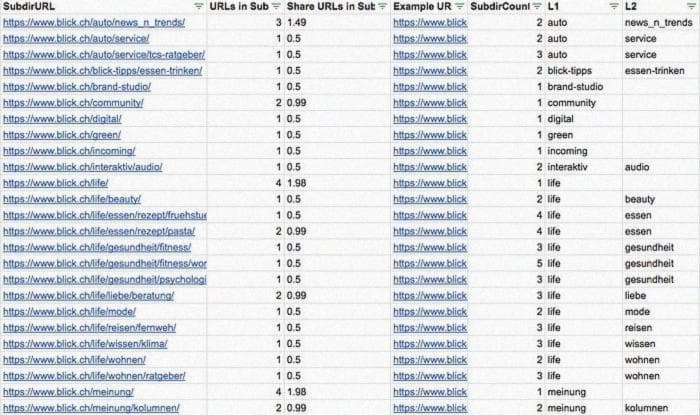Screen dimensions: 700x415
Task: Open the meinung/kolumnen/ URL link
Action: (91, 408)
